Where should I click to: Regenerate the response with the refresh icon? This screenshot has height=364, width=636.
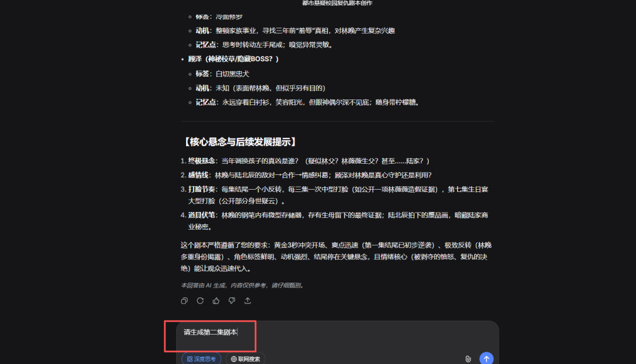click(200, 301)
